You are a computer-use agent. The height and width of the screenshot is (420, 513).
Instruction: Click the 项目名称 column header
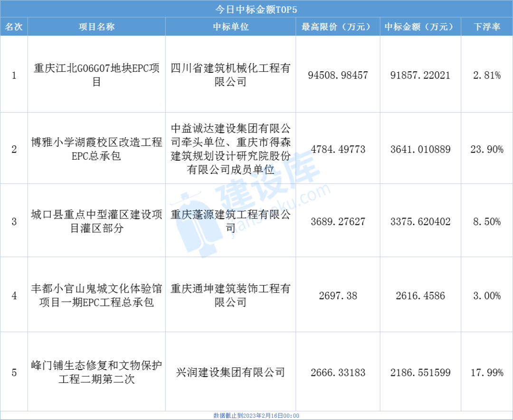click(x=97, y=27)
